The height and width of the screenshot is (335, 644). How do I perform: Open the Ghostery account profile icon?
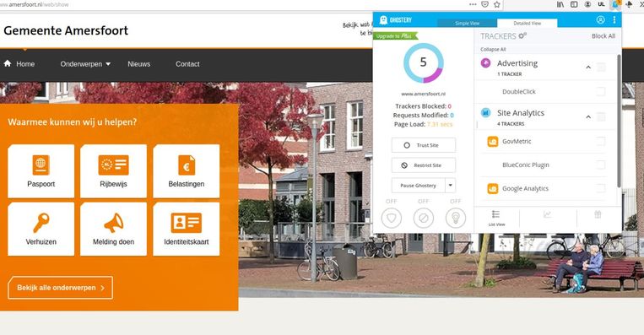pos(600,19)
